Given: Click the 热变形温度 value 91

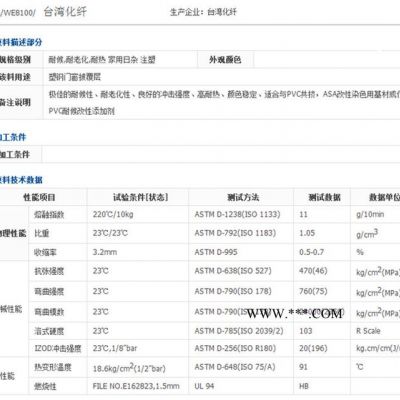Looking at the screenshot, I should pyautogui.click(x=303, y=367).
